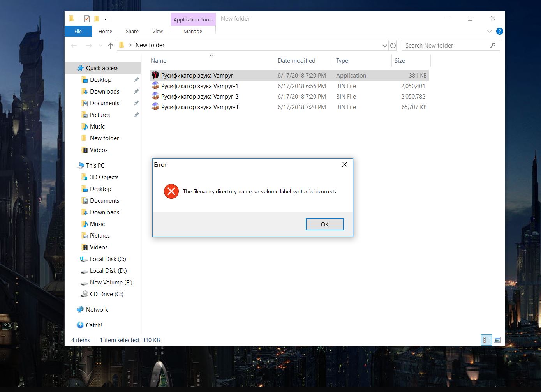
Task: Open New folder in navigation pane
Action: point(104,138)
